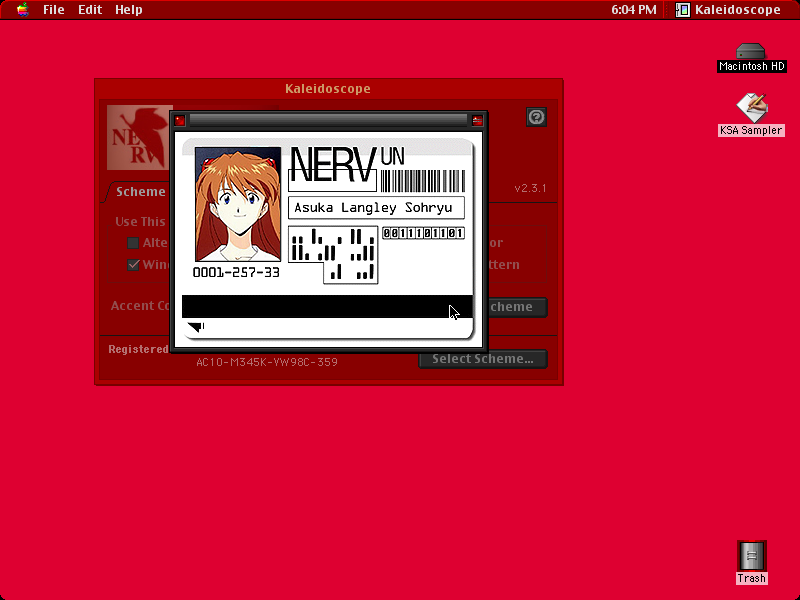
Task: Click the ID number 0001-257-33
Action: pos(236,272)
